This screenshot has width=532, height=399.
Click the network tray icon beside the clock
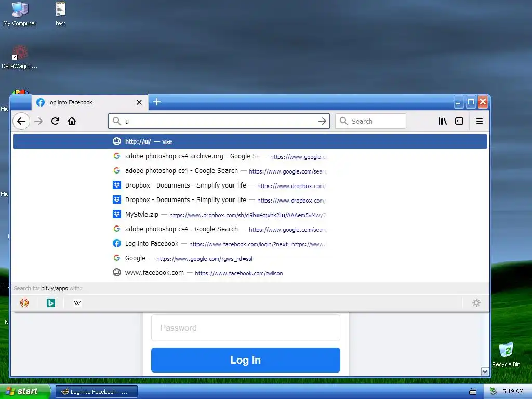[493, 391]
